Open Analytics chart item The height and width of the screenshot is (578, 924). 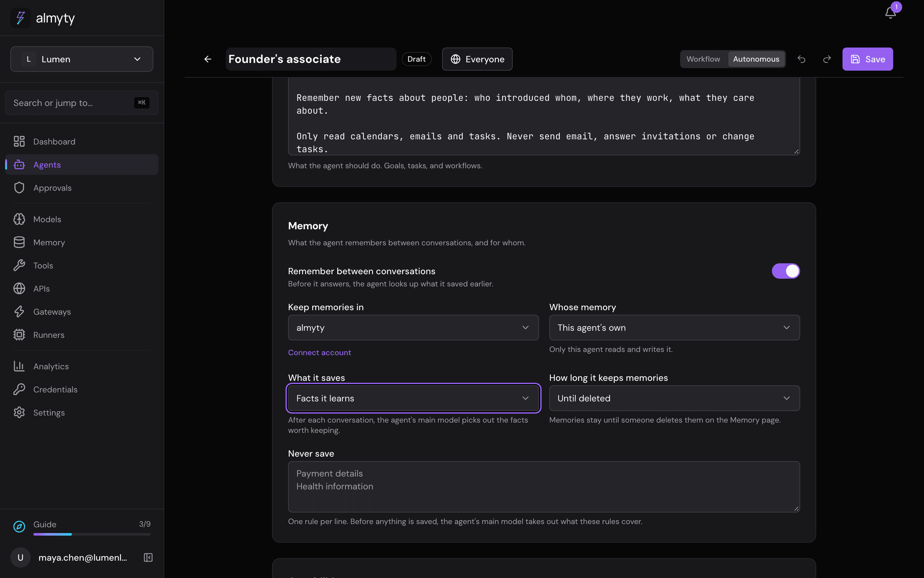pos(82,366)
